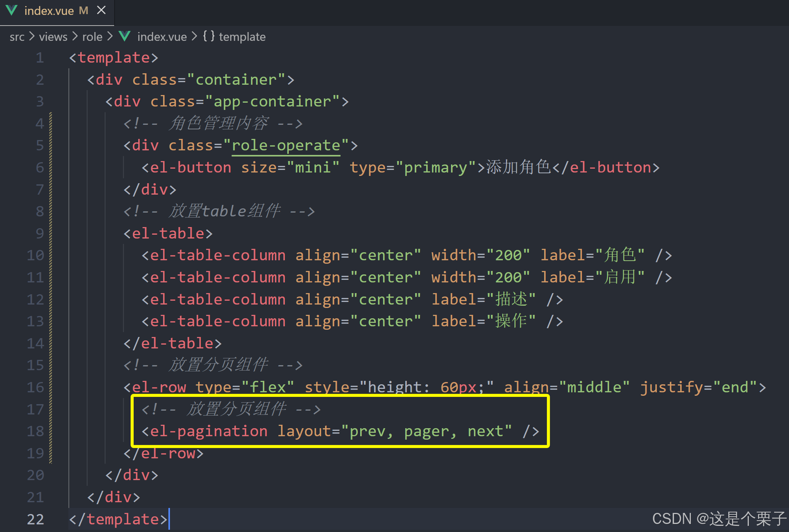Viewport: 789px width, 532px height.
Task: Click the 添加角色 button text
Action: coord(519,167)
